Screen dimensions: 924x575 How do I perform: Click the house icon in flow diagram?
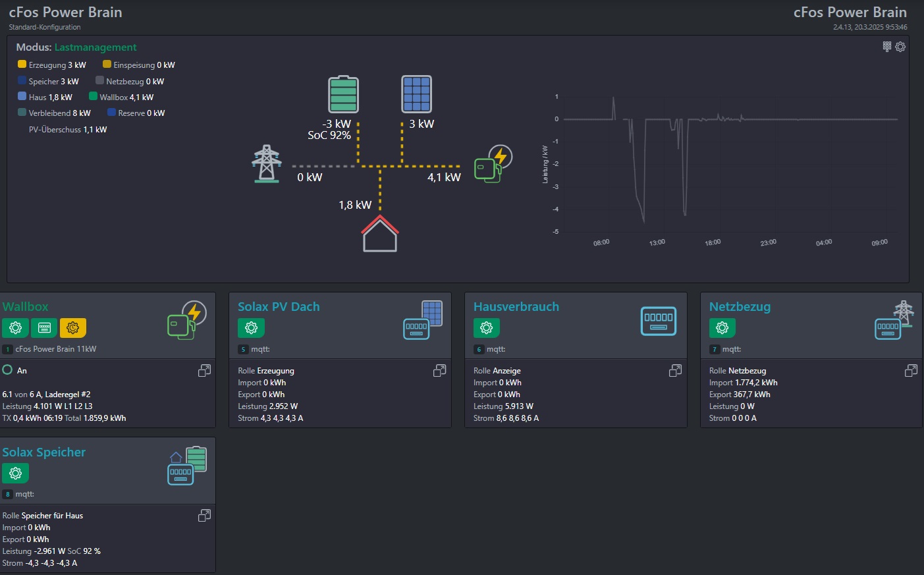click(x=380, y=233)
